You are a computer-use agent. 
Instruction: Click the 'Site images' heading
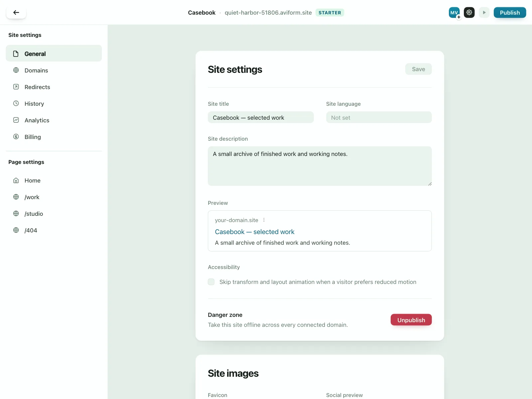(233, 373)
